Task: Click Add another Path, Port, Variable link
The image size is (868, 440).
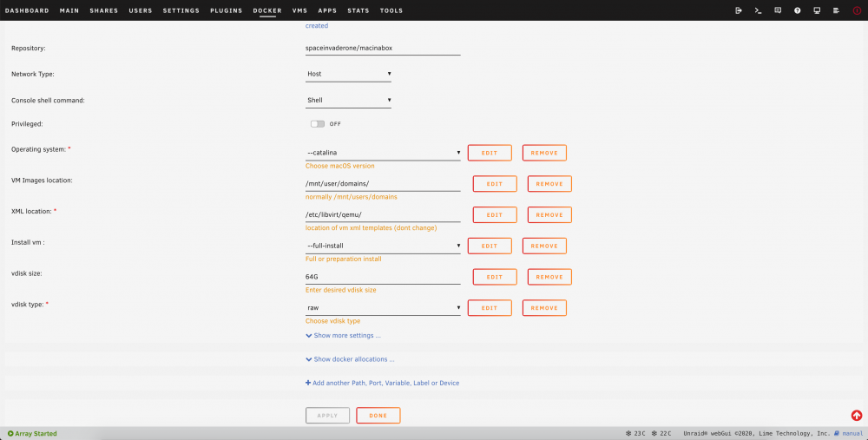Action: coord(386,383)
